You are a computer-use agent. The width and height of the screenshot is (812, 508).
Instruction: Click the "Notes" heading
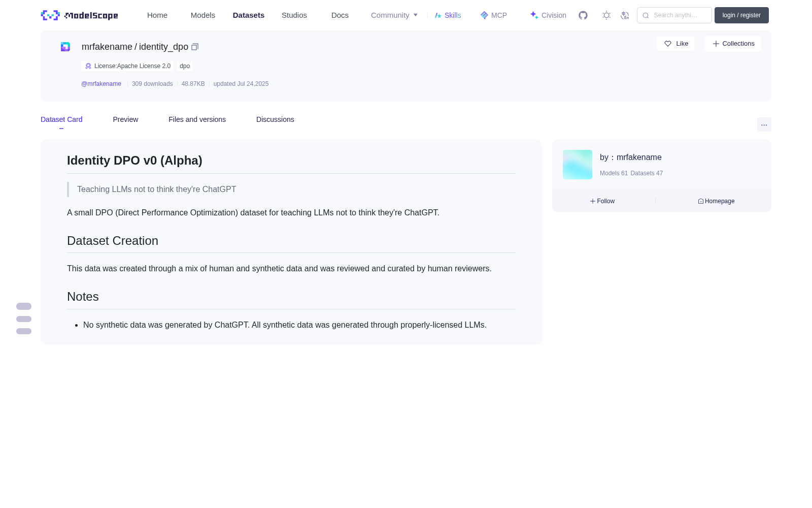tap(83, 297)
